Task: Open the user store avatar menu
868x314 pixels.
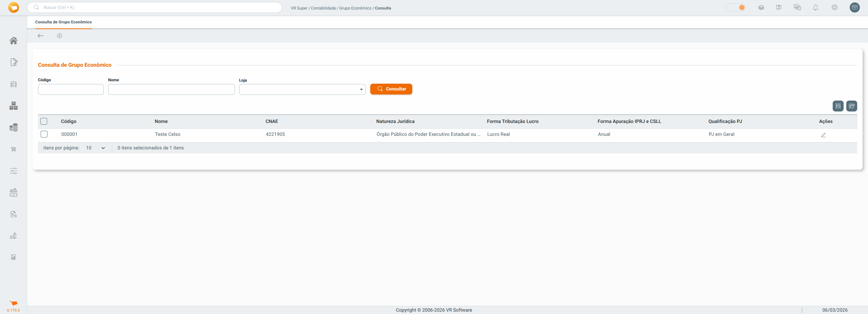Action: (854, 7)
